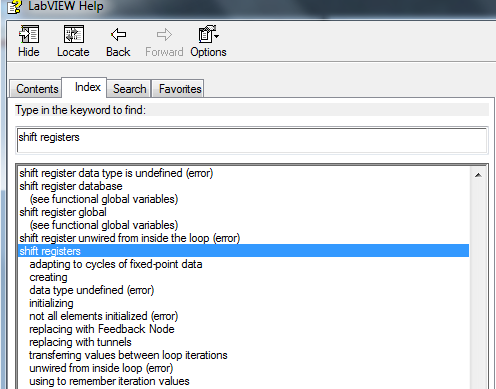Click the keyword input field
496x389 pixels.
click(252, 140)
